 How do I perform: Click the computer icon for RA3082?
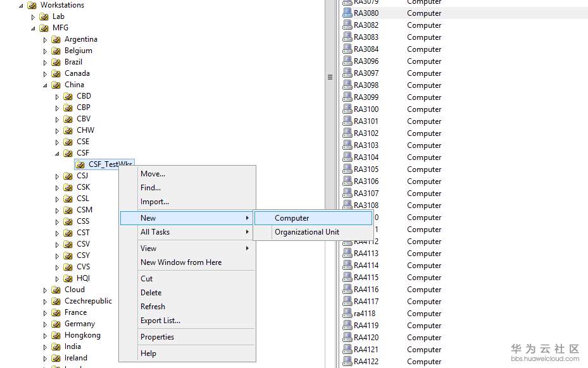click(347, 25)
